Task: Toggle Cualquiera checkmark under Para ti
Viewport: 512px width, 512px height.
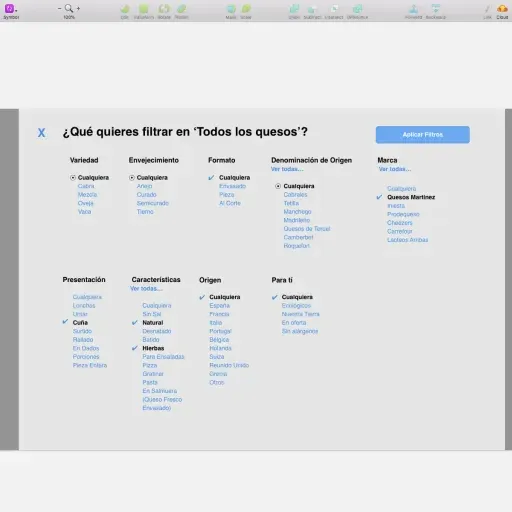Action: (x=274, y=297)
